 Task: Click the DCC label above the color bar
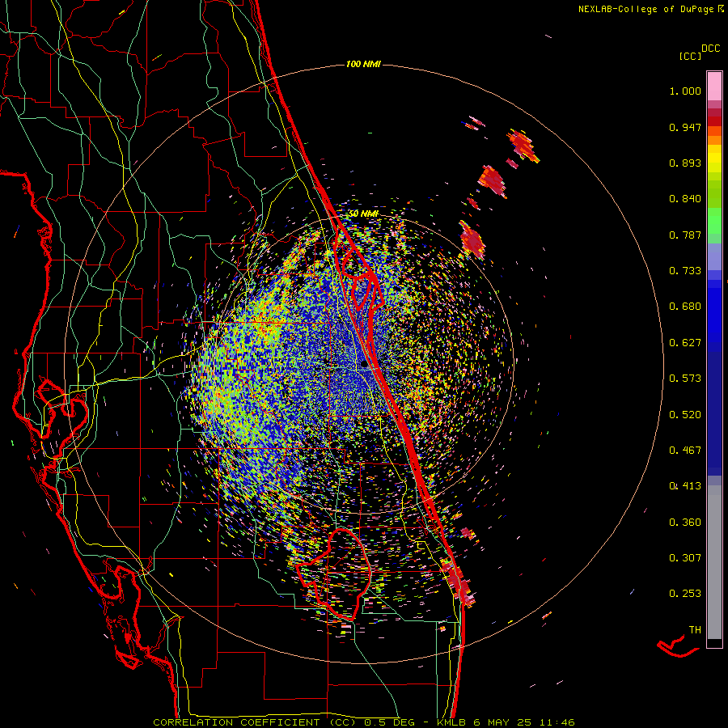[x=711, y=49]
